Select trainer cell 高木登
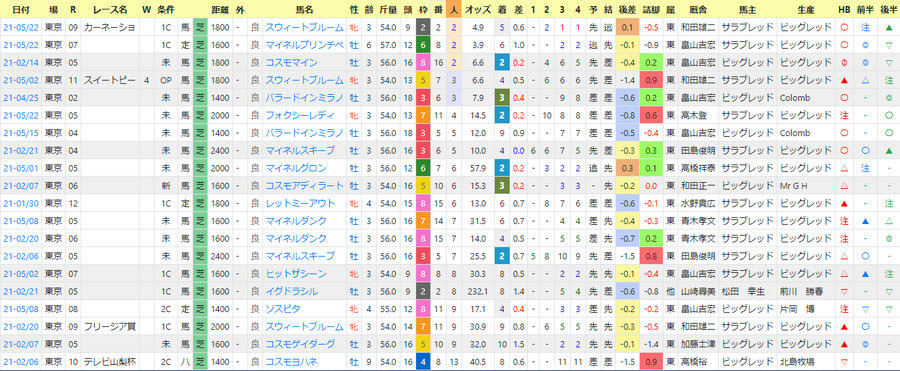This screenshot has height=371, width=900. (x=693, y=115)
